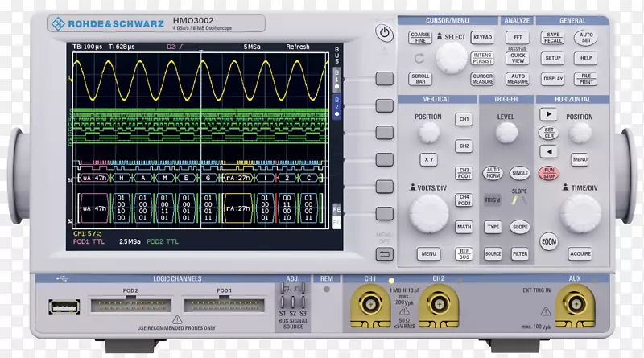Click the trigger LEVEL knob
644x358 pixels.
point(506,133)
